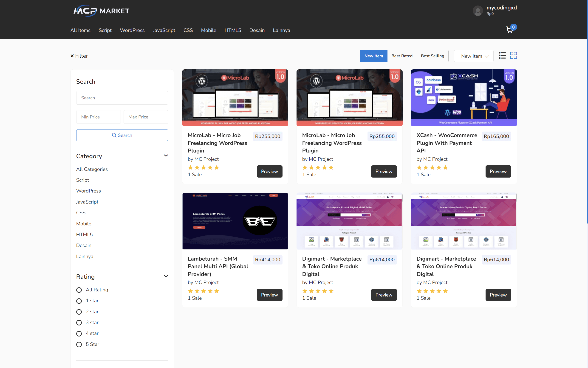Viewport: 588px width, 368px height.
Task: Click mycodingxd username in header
Action: coord(501,8)
